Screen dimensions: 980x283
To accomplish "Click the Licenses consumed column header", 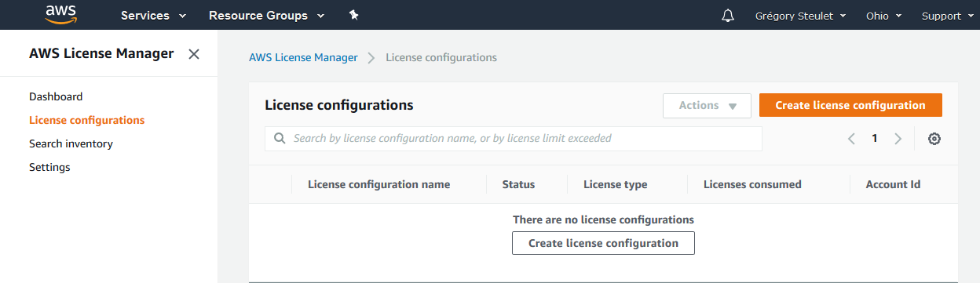I will tap(752, 184).
